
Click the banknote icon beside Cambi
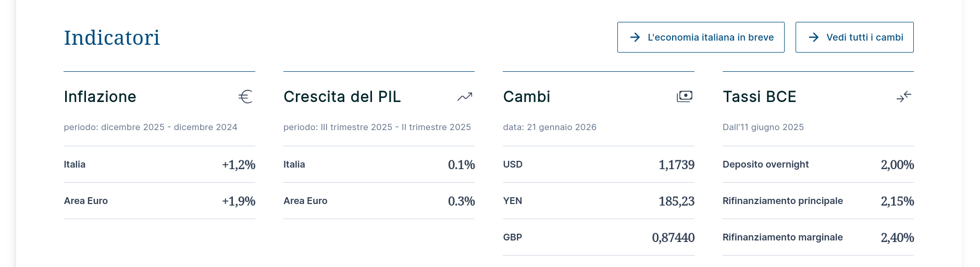pyautogui.click(x=685, y=96)
